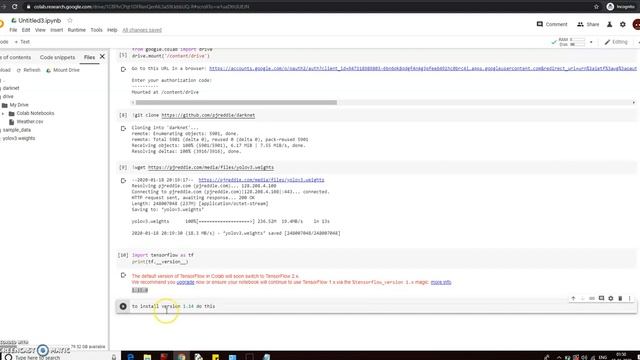Click the user profile avatar

tap(636, 24)
